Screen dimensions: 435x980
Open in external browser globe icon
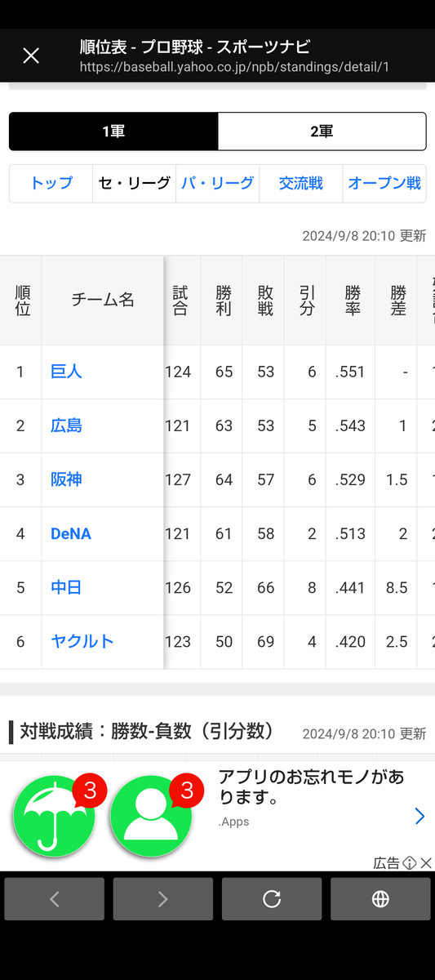coord(380,899)
